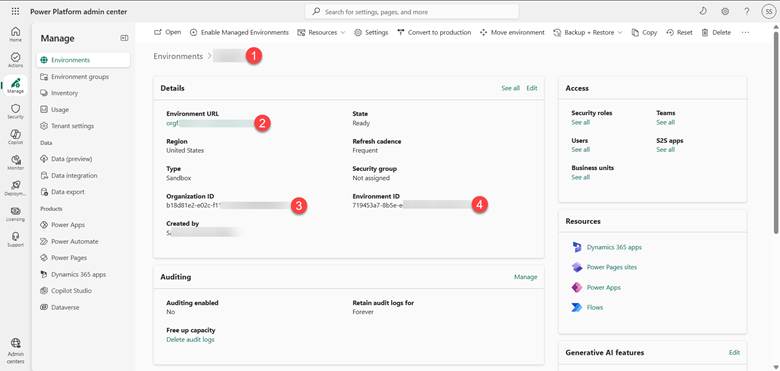This screenshot has height=371, width=780.
Task: Click See all under Teams
Action: (x=665, y=122)
